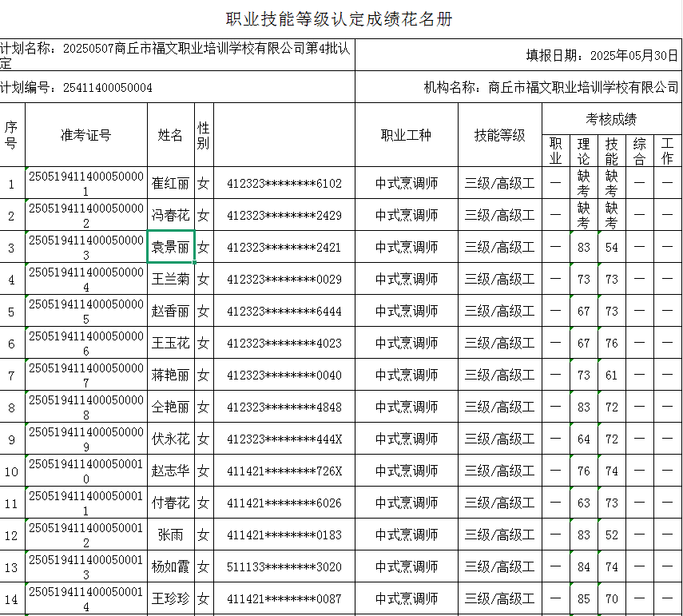Select skill score 76 for 王玉花
This screenshot has width=683, height=616.
612,343
